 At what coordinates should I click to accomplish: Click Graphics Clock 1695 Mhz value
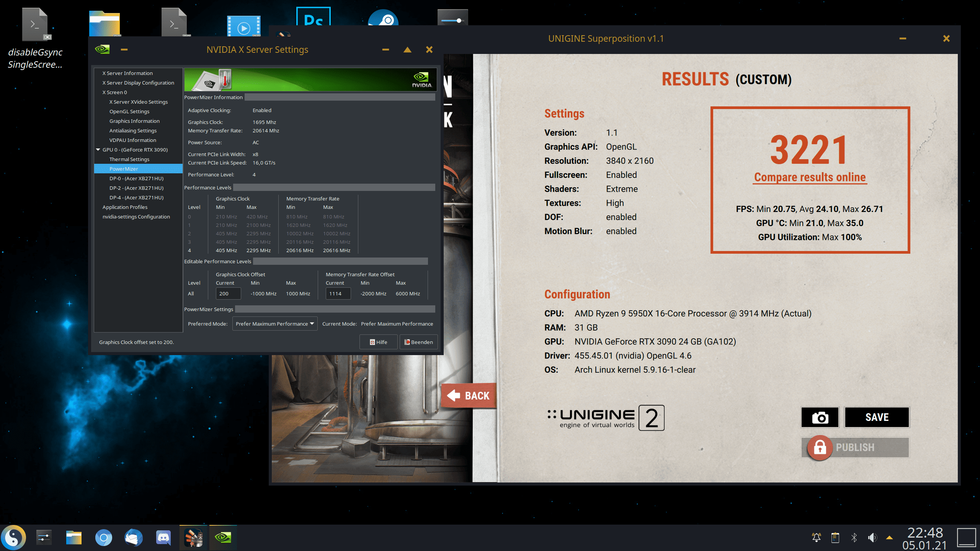click(x=264, y=122)
